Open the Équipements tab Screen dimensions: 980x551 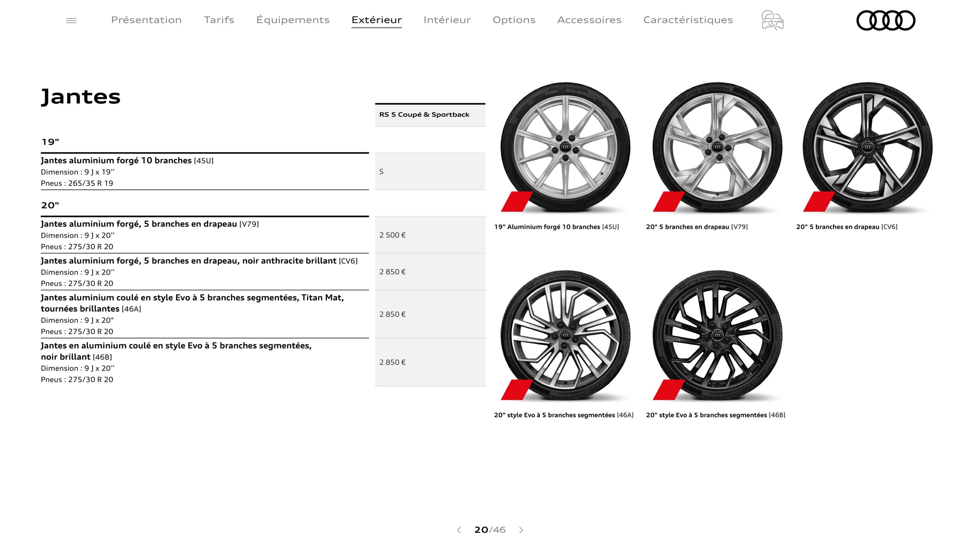pyautogui.click(x=293, y=20)
